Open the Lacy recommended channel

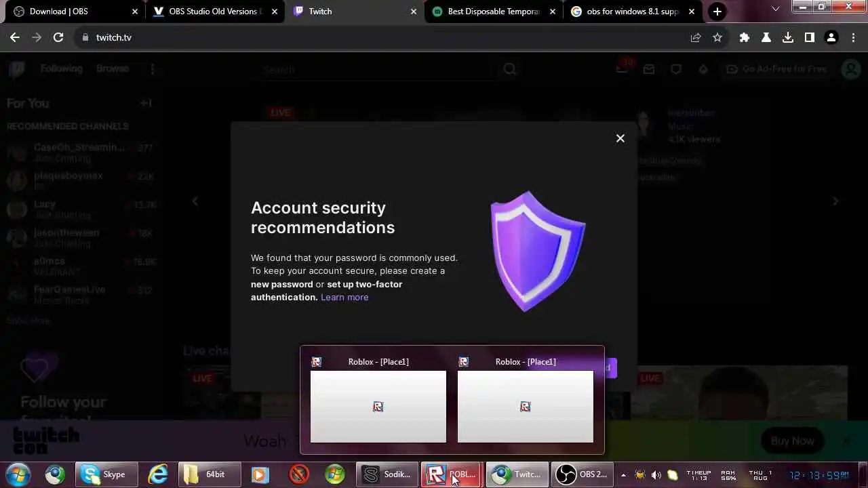[81, 209]
